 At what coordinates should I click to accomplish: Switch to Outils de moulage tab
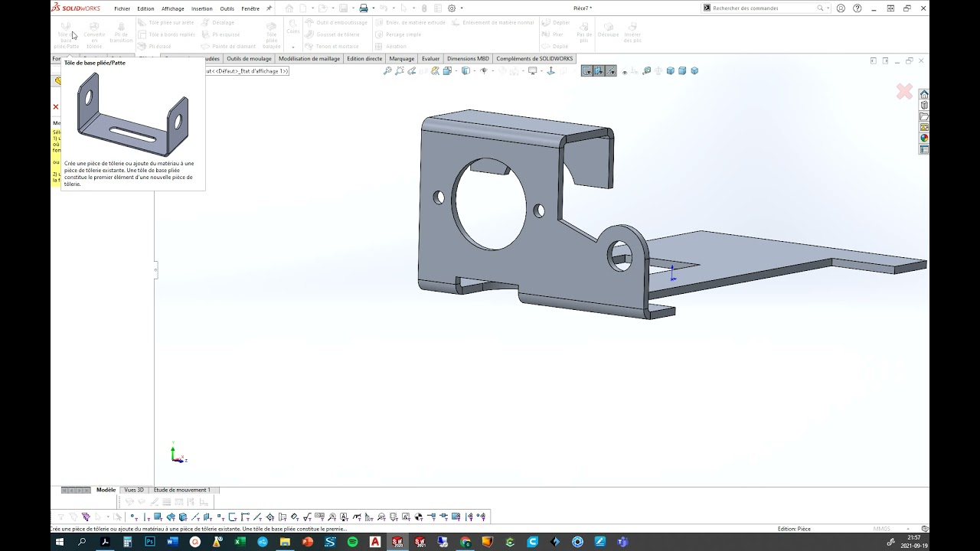pyautogui.click(x=249, y=58)
